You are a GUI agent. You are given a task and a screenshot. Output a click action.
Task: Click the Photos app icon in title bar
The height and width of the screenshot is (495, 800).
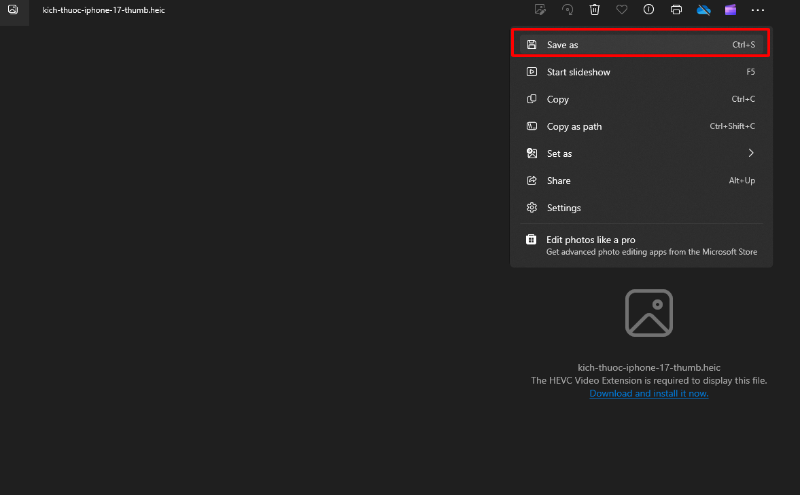pos(13,10)
